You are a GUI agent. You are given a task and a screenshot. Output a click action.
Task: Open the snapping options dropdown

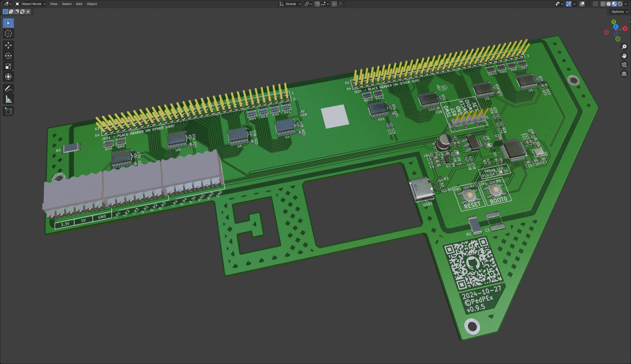pyautogui.click(x=325, y=4)
